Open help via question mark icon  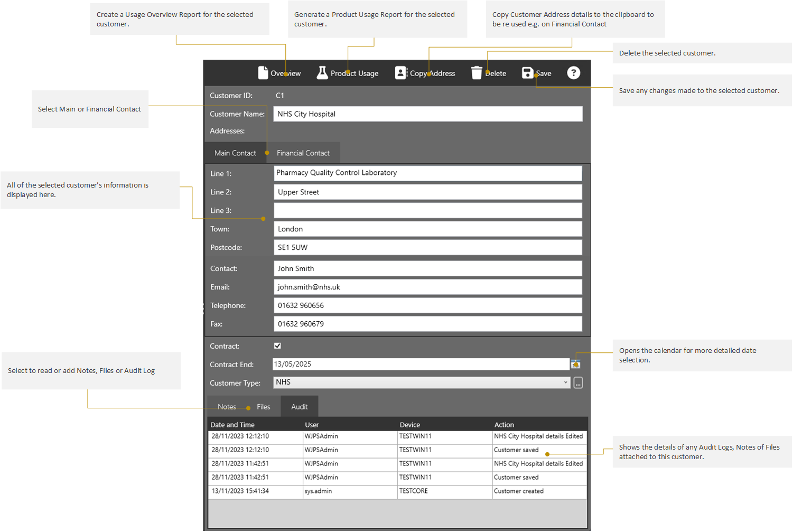click(x=573, y=73)
